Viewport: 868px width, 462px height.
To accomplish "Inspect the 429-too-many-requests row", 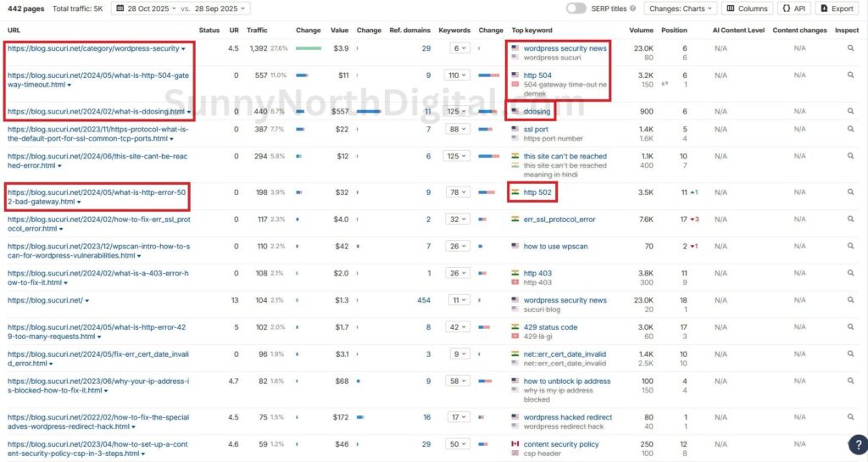I will [850, 327].
